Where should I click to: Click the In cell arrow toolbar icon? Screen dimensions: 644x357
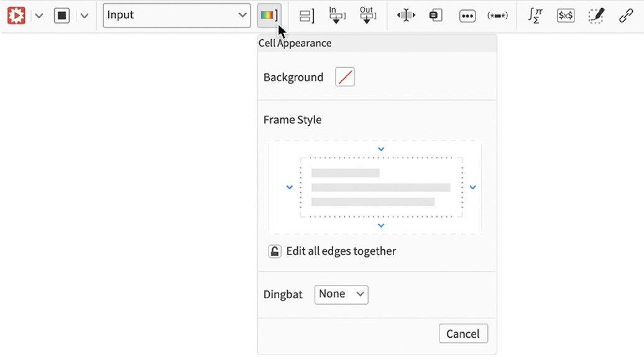click(336, 16)
